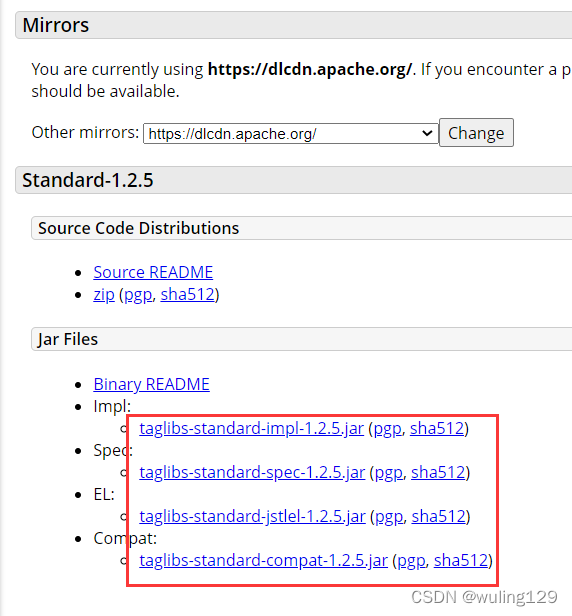
Task: Open sha512 link for jstlel jar
Action: 439,516
